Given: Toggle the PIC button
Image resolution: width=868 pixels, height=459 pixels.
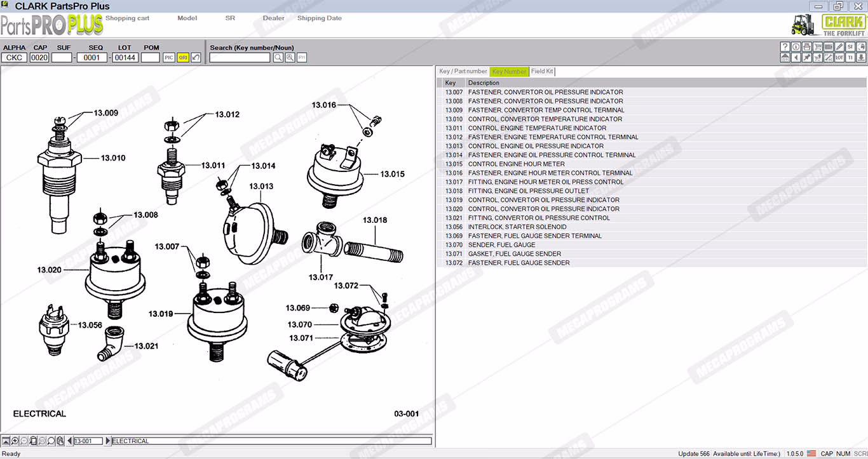Looking at the screenshot, I should pyautogui.click(x=168, y=58).
